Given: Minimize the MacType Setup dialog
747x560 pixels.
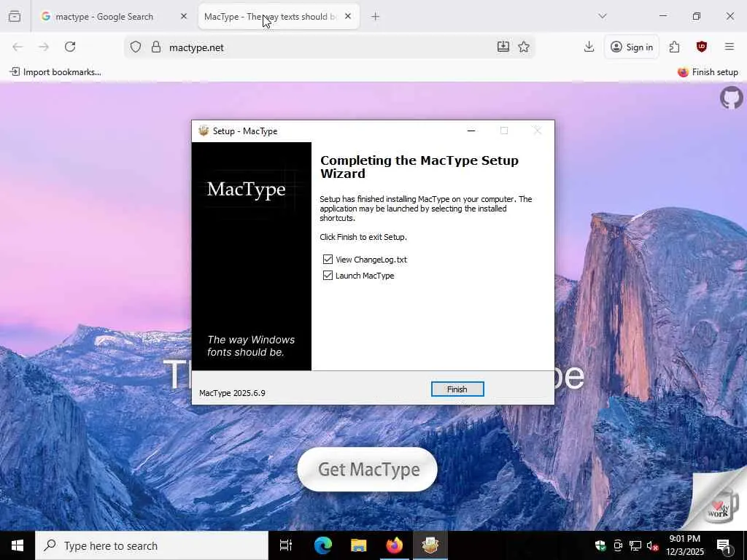Looking at the screenshot, I should pos(471,131).
